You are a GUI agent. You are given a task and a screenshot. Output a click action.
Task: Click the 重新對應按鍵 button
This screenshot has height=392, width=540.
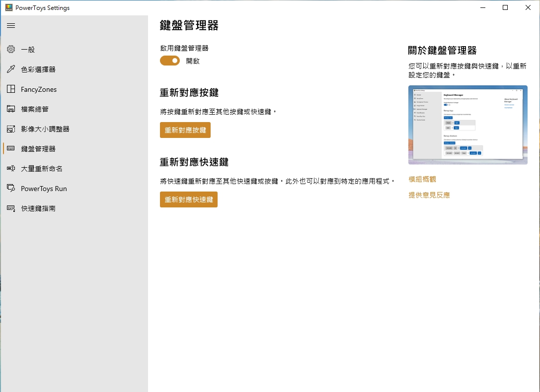click(x=185, y=131)
